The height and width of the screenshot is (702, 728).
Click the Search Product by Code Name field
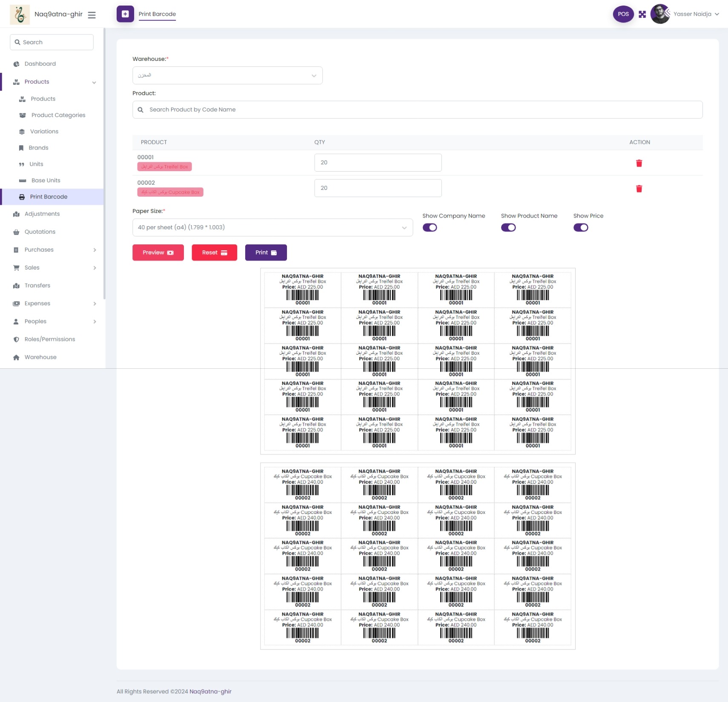tap(417, 110)
